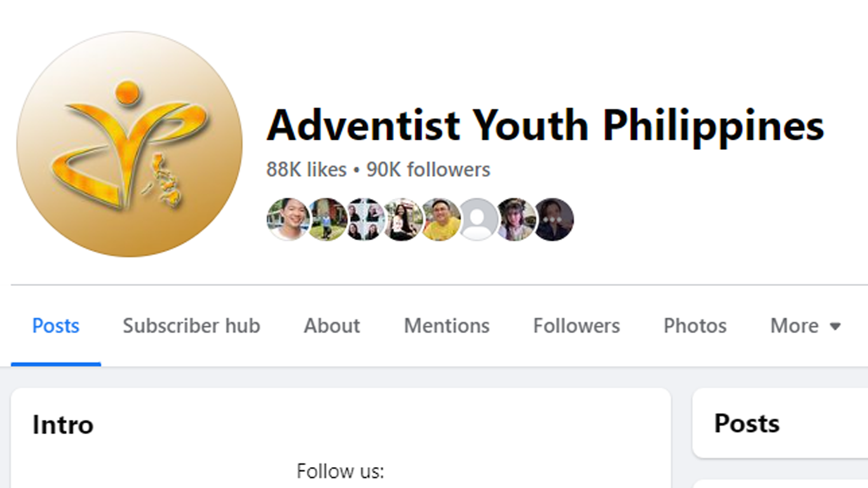
Task: Expand the More dropdown arrow
Action: [835, 327]
